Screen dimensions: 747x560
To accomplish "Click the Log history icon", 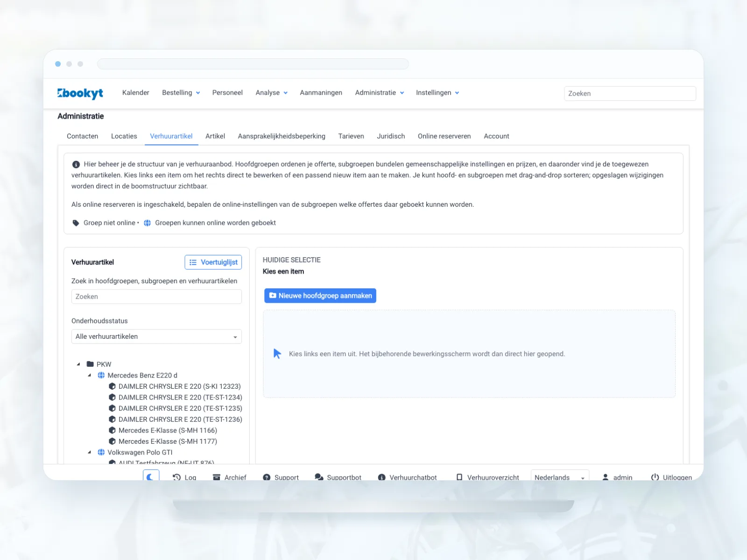I will point(176,477).
